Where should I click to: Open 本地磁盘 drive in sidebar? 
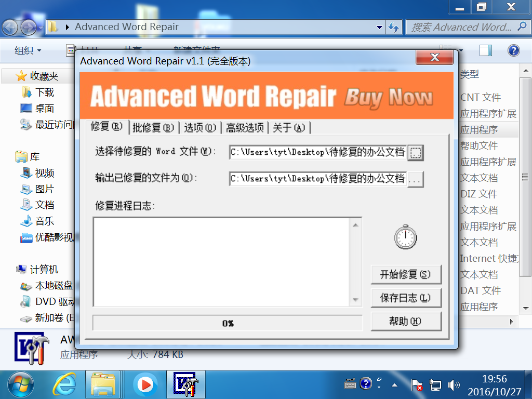click(47, 286)
